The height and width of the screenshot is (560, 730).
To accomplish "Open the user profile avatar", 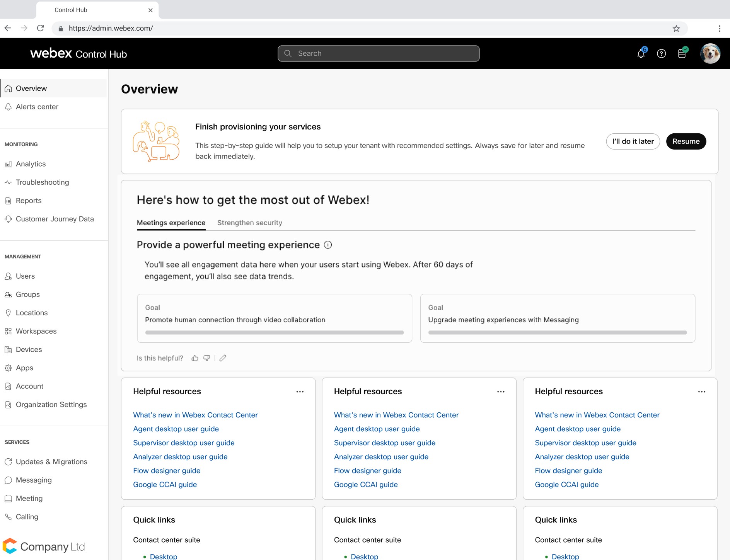I will [x=710, y=53].
